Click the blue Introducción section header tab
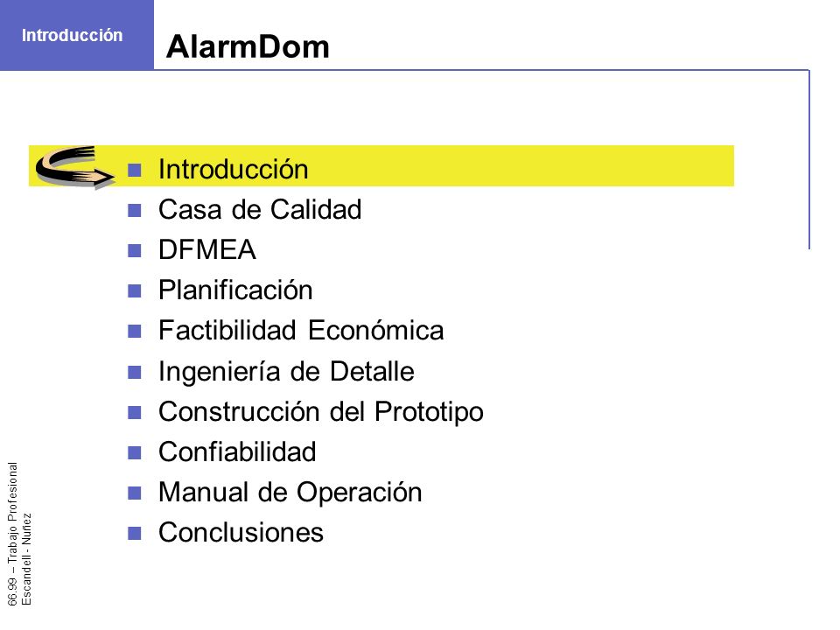Screen dimensions: 840x630 [77, 35]
